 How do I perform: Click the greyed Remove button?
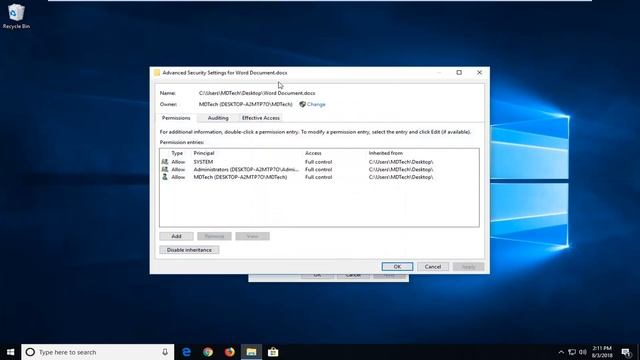[214, 236]
